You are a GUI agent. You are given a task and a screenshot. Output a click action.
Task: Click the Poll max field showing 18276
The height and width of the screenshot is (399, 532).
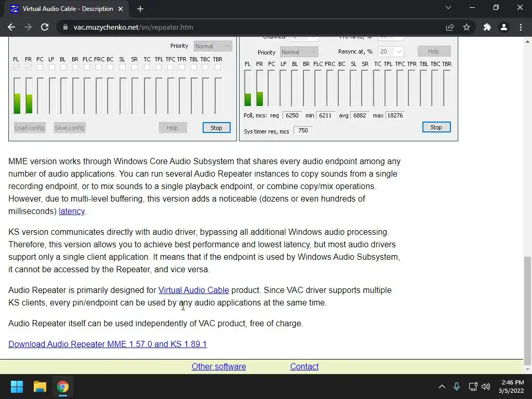pos(395,115)
